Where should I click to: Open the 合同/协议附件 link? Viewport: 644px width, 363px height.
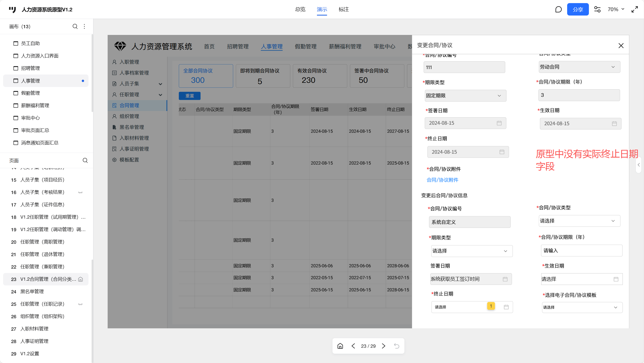point(442,180)
